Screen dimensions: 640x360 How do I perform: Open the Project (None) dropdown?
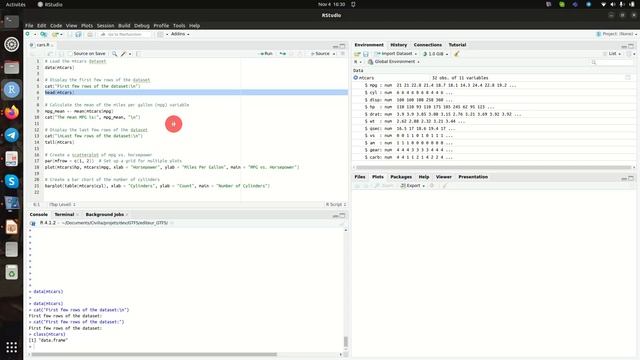click(616, 34)
